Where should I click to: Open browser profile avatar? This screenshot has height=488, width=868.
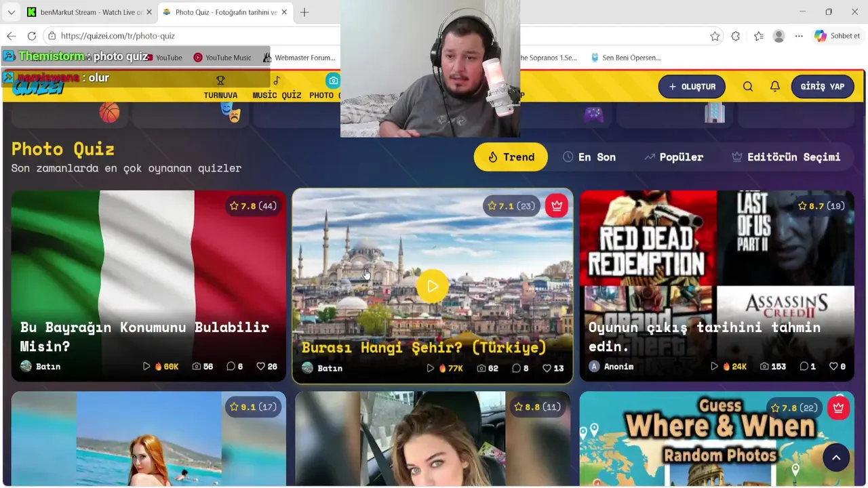tap(779, 36)
